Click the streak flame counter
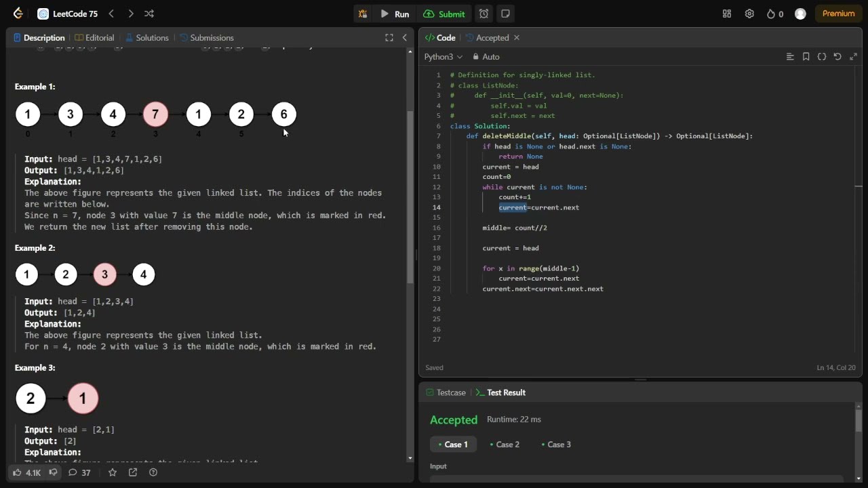 774,14
